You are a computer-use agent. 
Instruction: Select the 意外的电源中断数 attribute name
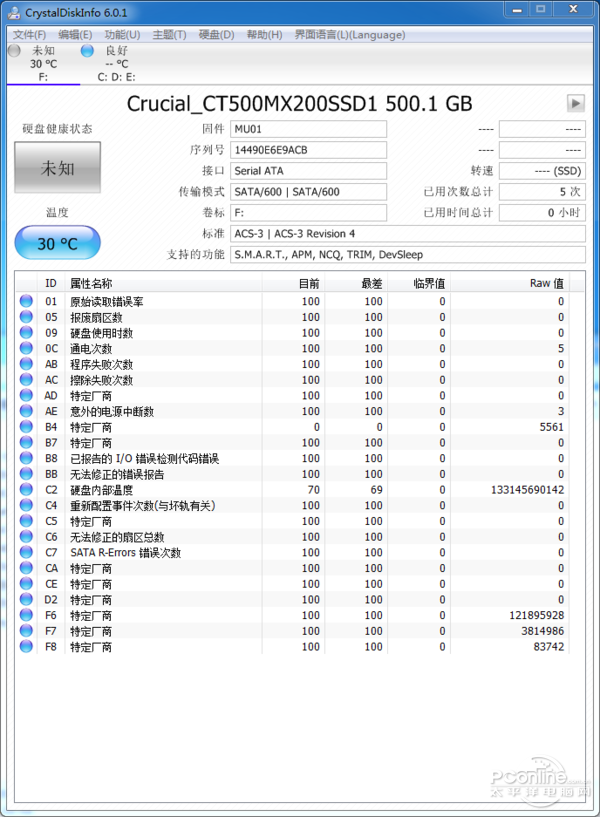coord(112,411)
